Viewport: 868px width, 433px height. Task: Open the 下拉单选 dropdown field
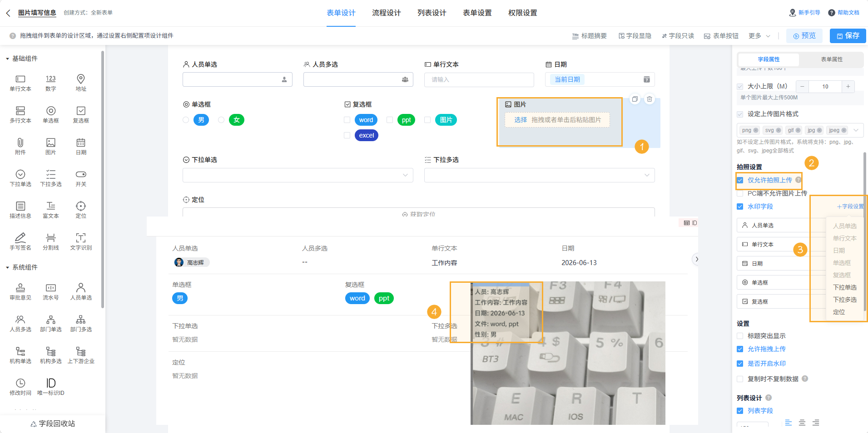pos(298,175)
